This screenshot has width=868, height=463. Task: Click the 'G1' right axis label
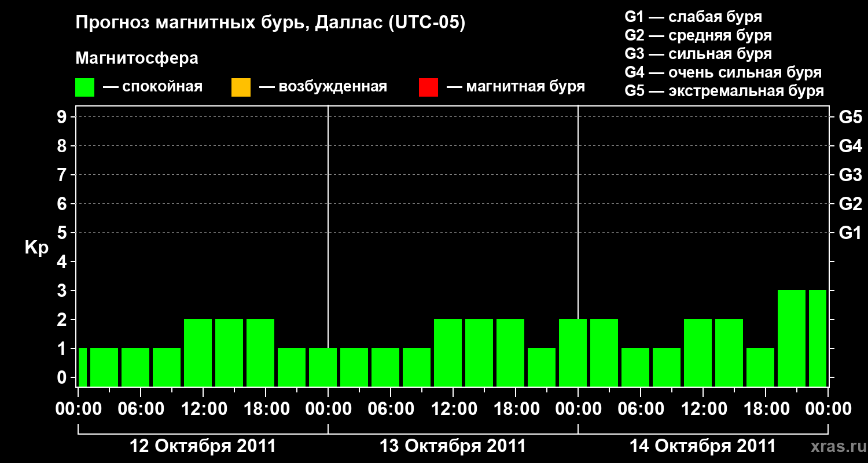click(851, 233)
